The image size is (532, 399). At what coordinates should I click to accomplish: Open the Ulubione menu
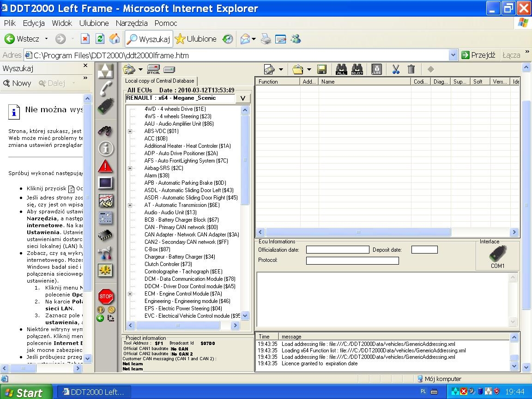[94, 23]
